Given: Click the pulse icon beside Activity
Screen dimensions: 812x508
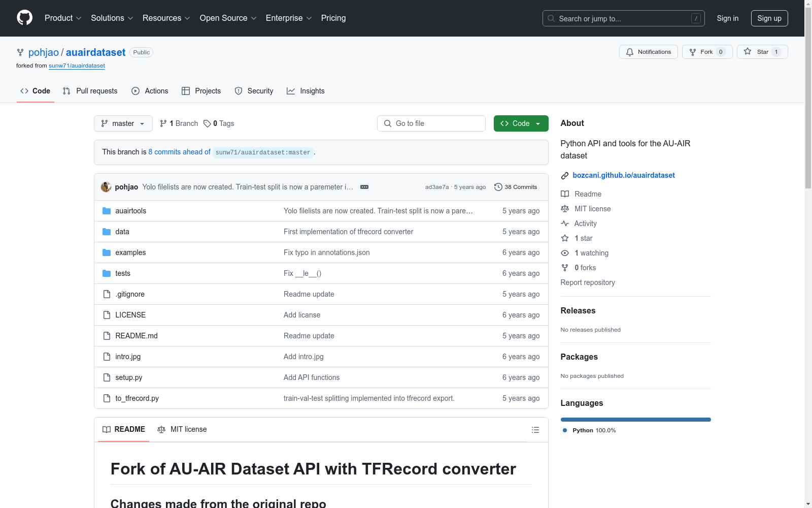Looking at the screenshot, I should pyautogui.click(x=565, y=224).
